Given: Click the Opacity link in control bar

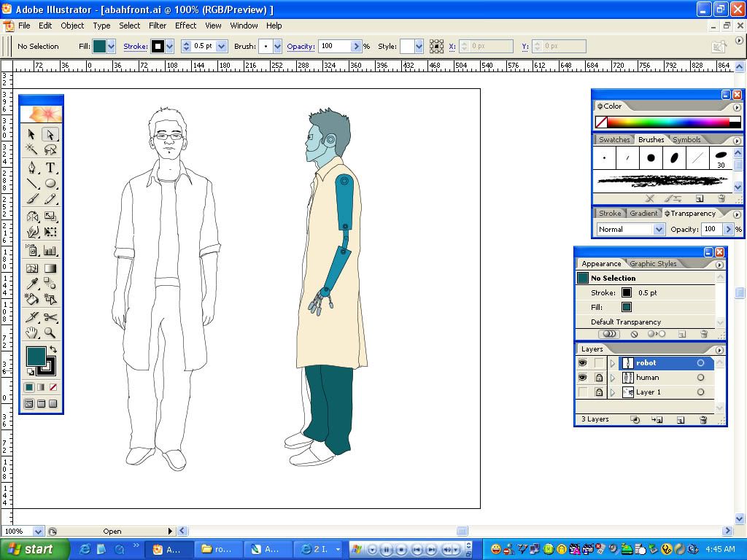Looking at the screenshot, I should pyautogui.click(x=301, y=46).
